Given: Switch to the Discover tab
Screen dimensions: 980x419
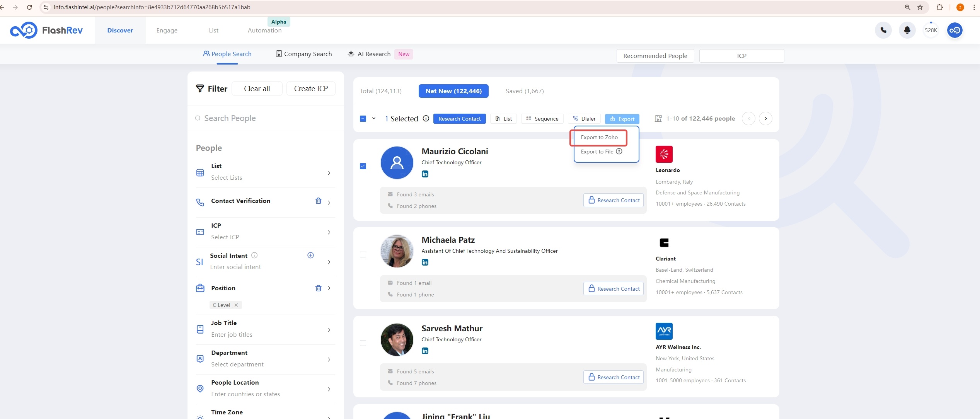Looking at the screenshot, I should pos(120,30).
